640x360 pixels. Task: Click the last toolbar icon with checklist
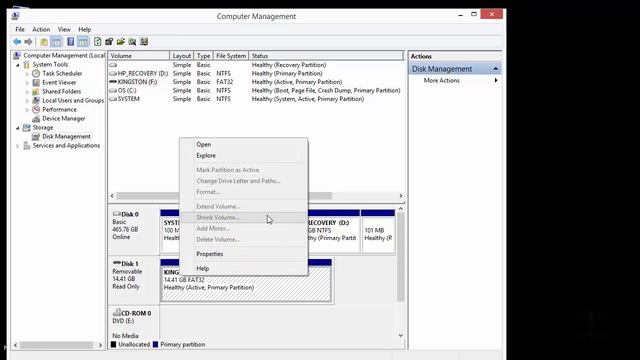click(144, 42)
